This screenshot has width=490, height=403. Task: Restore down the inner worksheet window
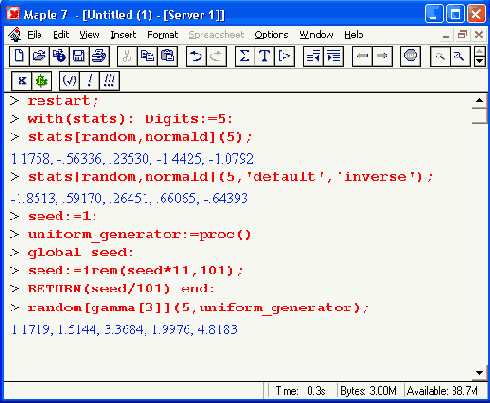click(x=462, y=35)
